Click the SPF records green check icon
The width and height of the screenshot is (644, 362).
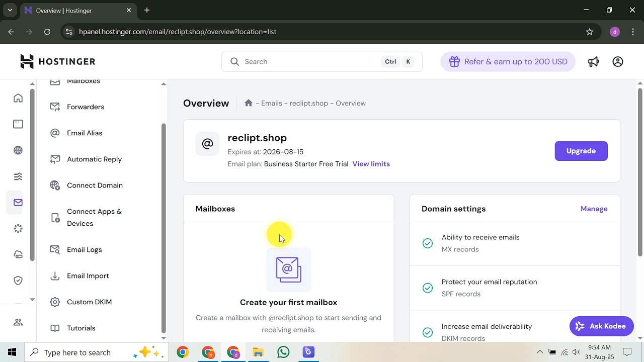click(x=428, y=288)
